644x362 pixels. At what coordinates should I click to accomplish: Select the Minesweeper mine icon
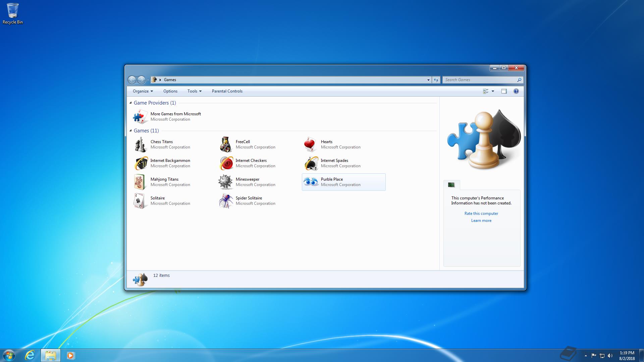coord(225,182)
